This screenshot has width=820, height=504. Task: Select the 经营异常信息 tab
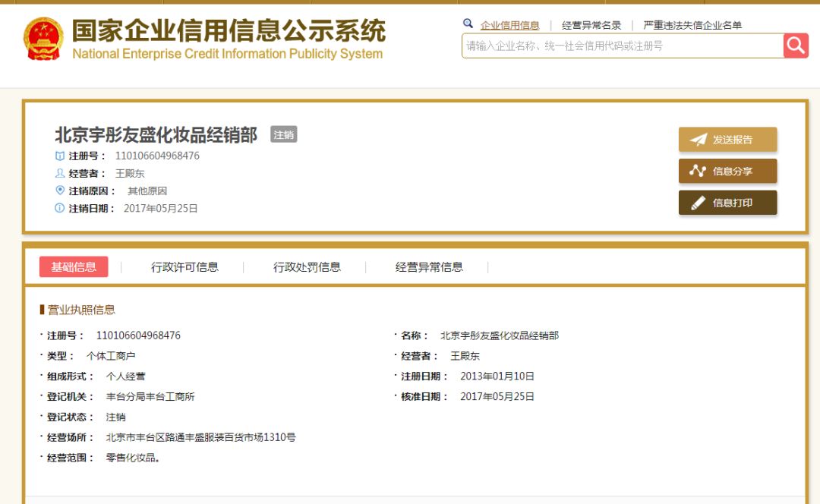pyautogui.click(x=428, y=266)
